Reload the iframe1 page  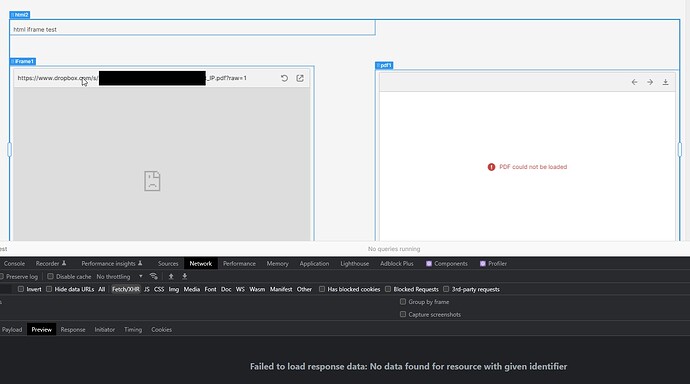pos(284,78)
